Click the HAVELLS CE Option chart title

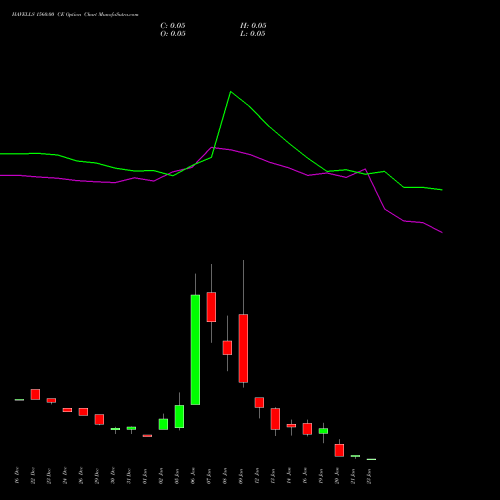pos(75,15)
